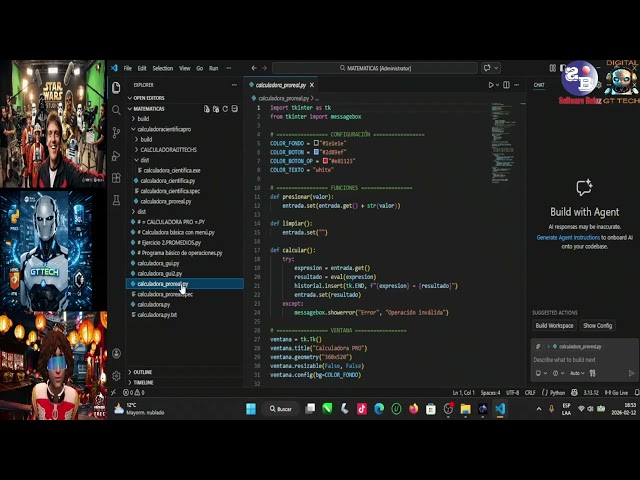Change language mode via the Python status item
This screenshot has height=480, width=640.
tap(553, 393)
